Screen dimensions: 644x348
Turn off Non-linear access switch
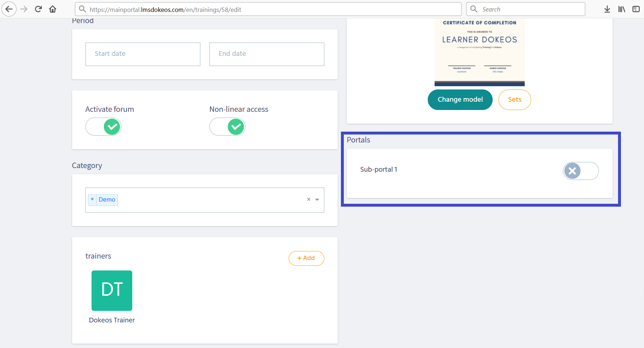[x=227, y=127]
